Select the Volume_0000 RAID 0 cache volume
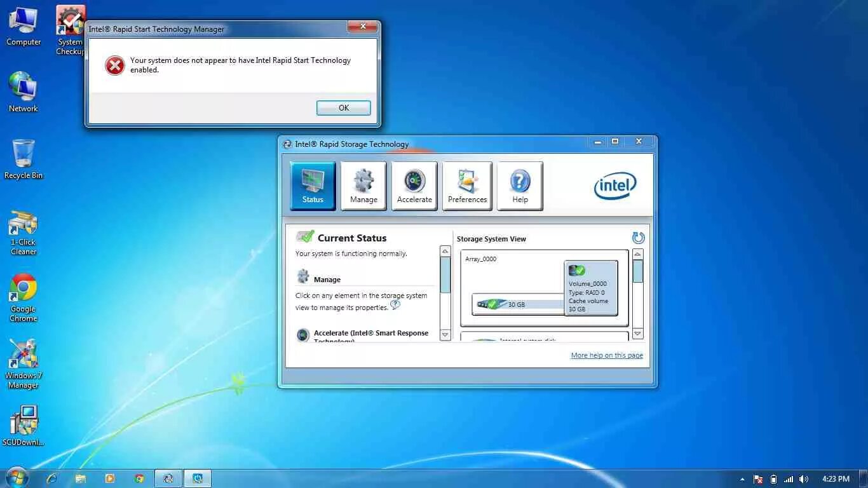Viewport: 868px width, 488px height. (x=591, y=288)
